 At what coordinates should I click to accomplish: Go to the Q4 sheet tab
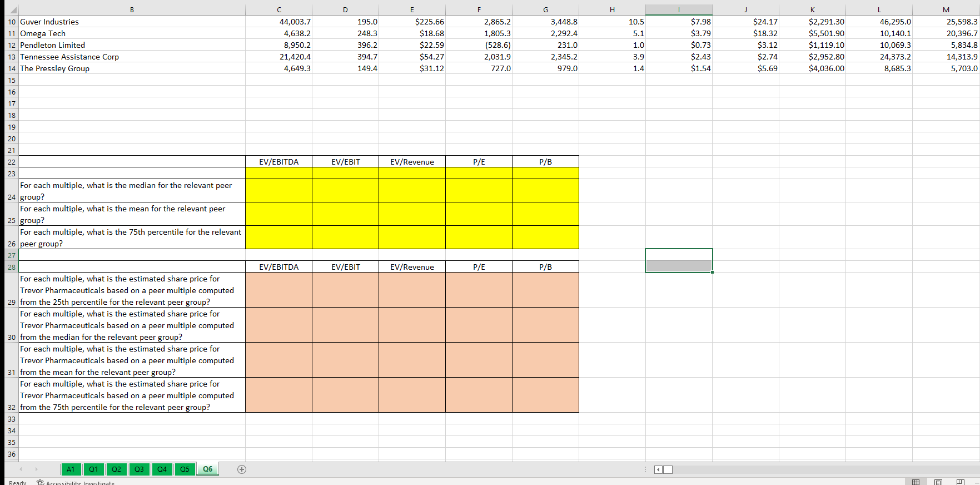pyautogui.click(x=162, y=469)
